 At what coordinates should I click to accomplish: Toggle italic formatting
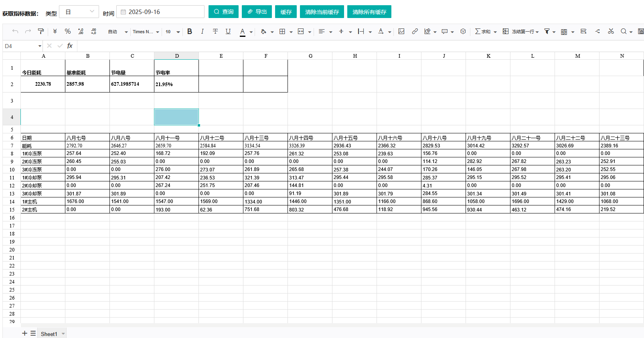click(203, 31)
